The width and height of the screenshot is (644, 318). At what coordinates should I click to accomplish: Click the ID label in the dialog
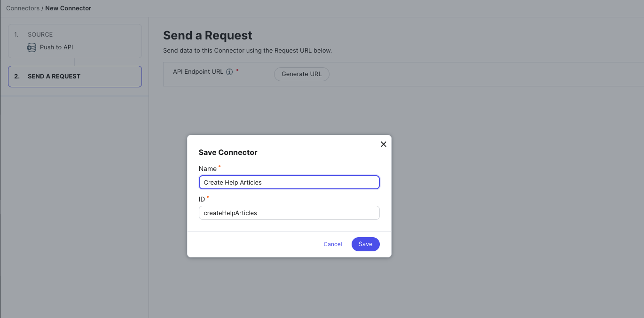coord(202,199)
